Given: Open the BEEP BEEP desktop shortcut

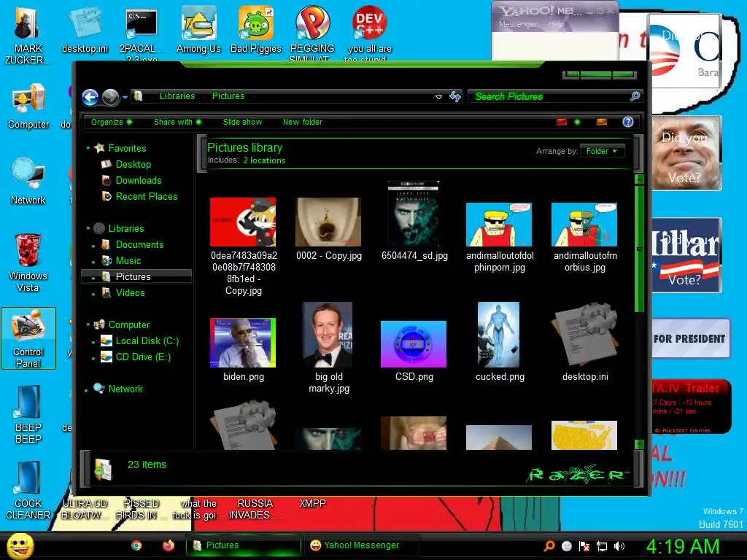Looking at the screenshot, I should coord(28,415).
